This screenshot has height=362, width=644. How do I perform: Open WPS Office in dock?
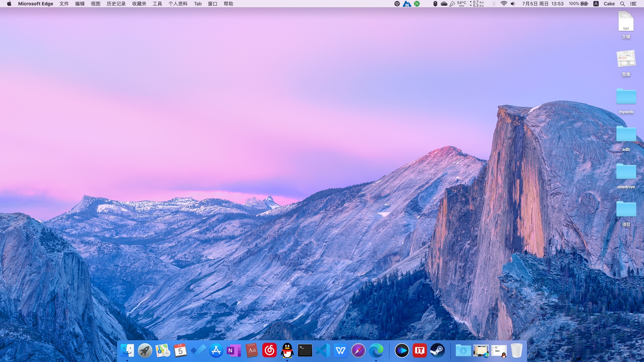click(340, 351)
